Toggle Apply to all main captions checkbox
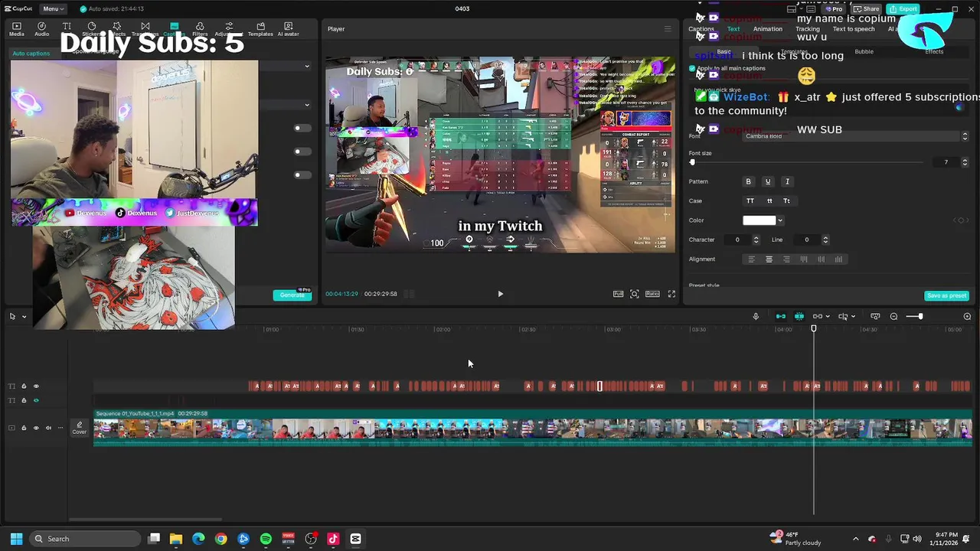 click(693, 68)
